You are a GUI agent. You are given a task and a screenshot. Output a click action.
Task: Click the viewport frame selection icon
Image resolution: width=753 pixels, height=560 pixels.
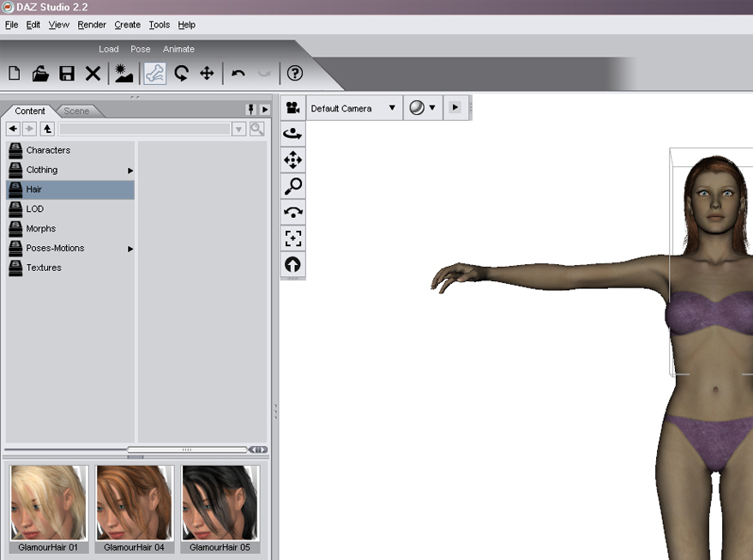(x=293, y=238)
